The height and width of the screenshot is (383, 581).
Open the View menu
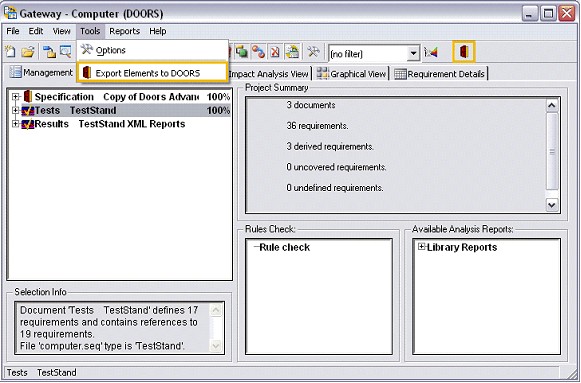[x=62, y=31]
